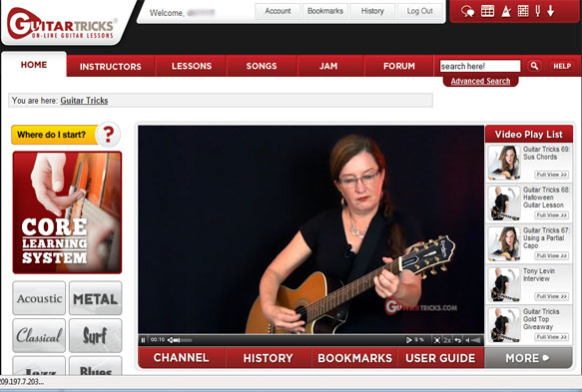Click Full View for Tony Levin Interview

[552, 296]
